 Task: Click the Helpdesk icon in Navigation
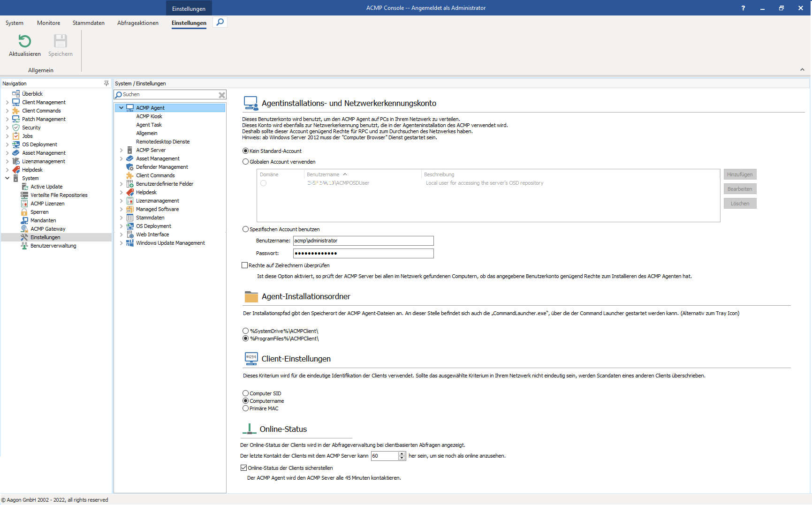(x=16, y=170)
